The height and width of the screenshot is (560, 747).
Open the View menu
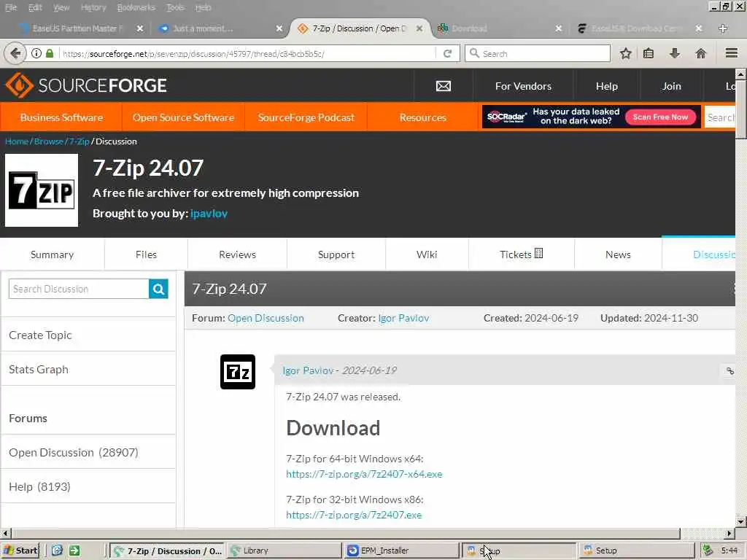click(61, 7)
